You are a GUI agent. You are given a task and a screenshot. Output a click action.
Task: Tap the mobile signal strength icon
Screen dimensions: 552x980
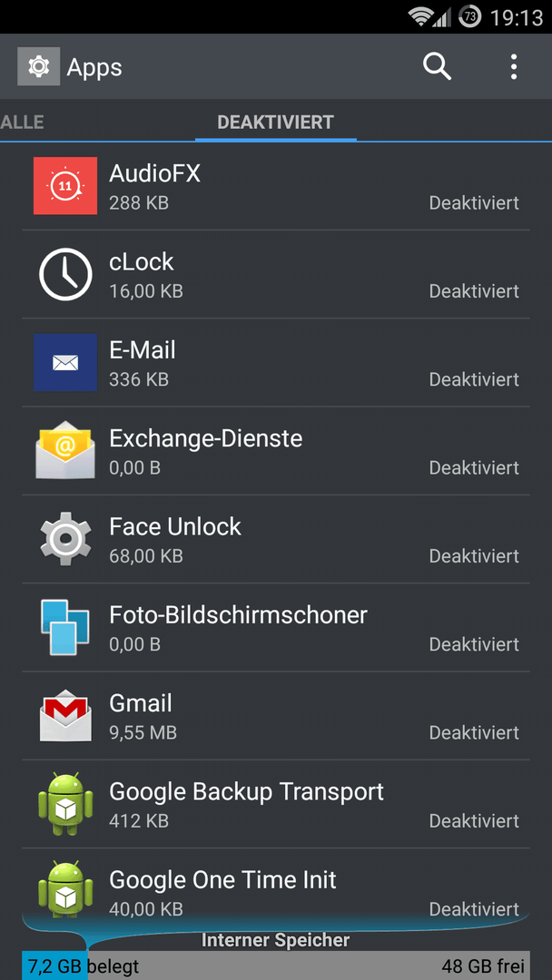click(x=443, y=17)
